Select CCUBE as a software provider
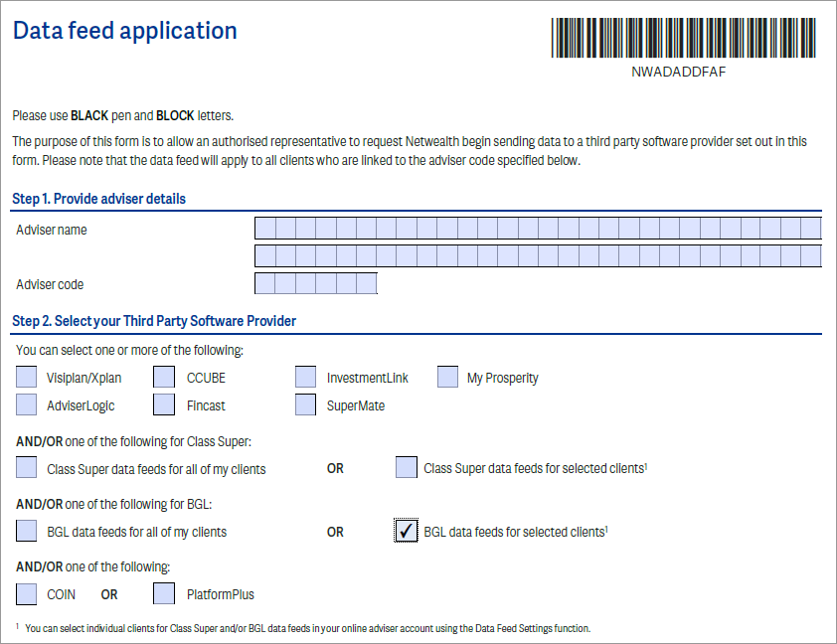Image resolution: width=837 pixels, height=644 pixels. coord(163,377)
